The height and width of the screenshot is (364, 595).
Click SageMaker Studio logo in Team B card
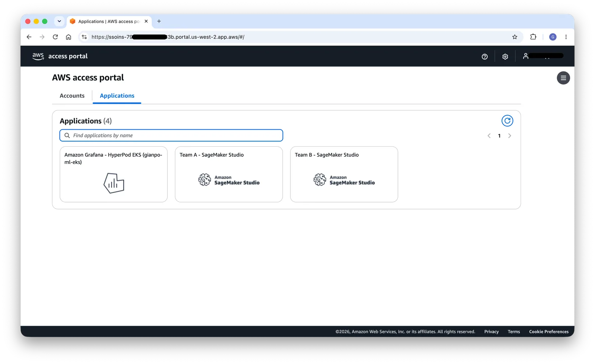[x=344, y=180]
